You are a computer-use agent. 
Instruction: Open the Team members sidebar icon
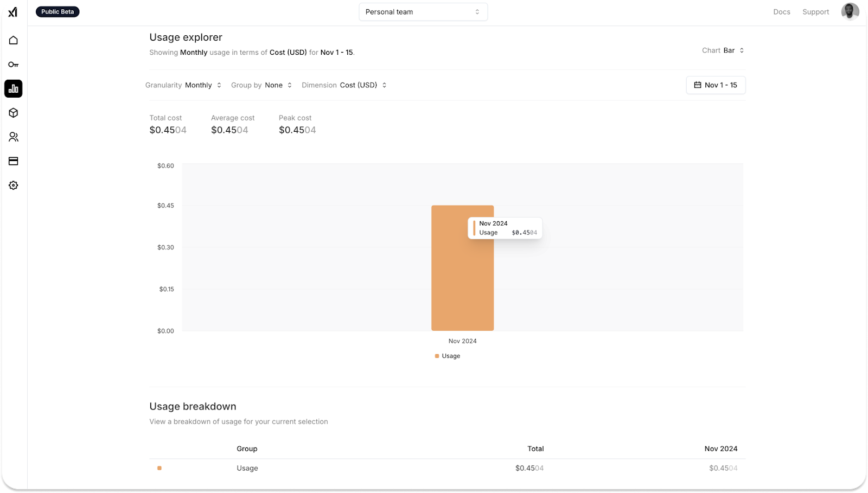click(13, 137)
